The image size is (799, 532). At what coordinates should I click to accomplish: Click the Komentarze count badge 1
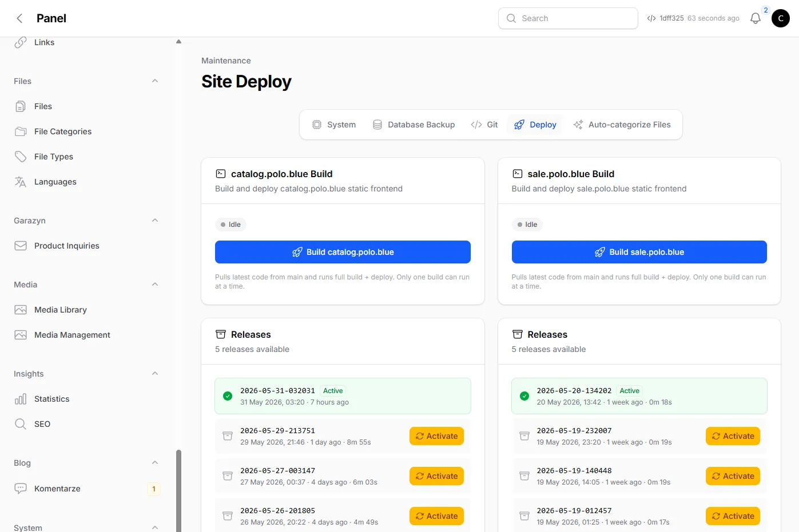click(154, 489)
